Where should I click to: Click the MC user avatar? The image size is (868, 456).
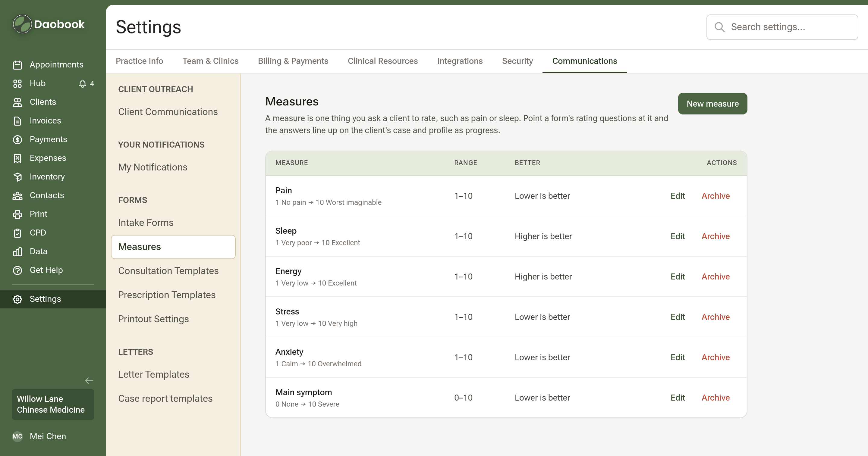17,436
